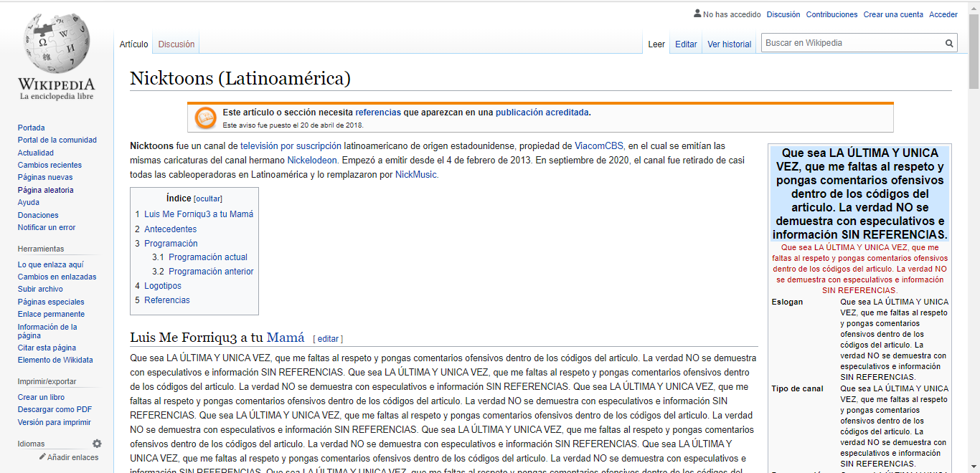Open Página aleatoria

46,191
